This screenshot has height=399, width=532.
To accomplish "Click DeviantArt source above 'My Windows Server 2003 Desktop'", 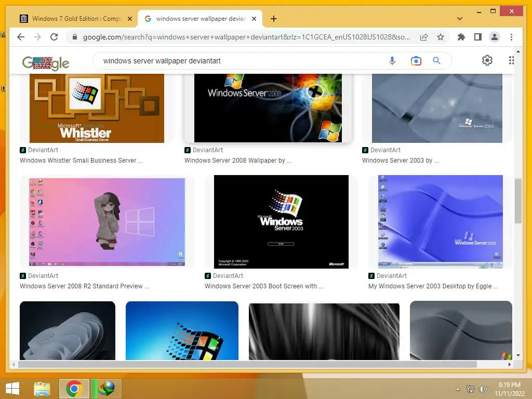I will (x=388, y=276).
